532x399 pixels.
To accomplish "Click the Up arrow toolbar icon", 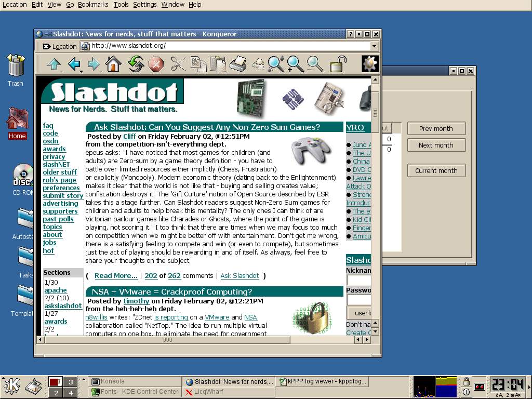I will click(x=54, y=64).
